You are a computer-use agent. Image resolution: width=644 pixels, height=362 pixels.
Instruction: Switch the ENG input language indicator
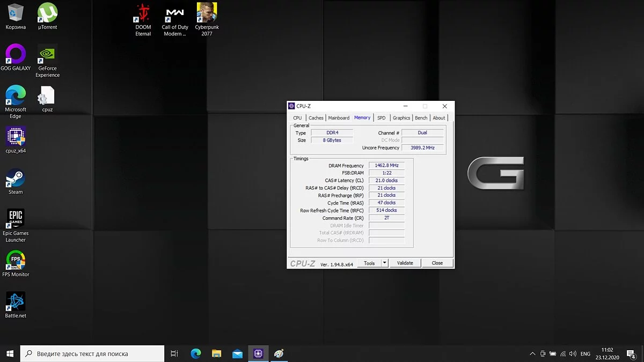[586, 354]
